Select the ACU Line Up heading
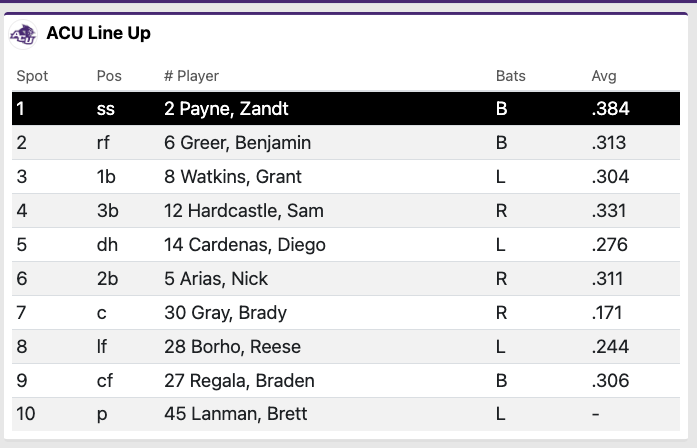Screen dimensions: 697x448 [99, 33]
